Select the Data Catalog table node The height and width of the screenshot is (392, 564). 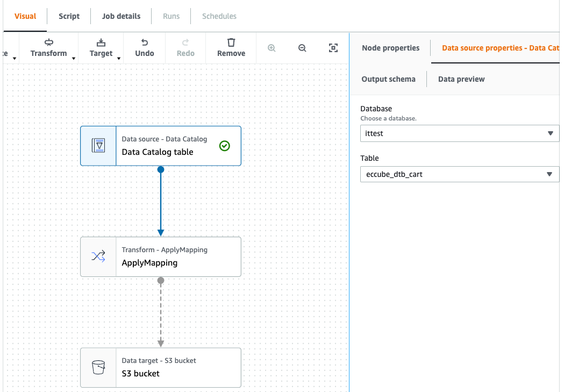coord(161,146)
